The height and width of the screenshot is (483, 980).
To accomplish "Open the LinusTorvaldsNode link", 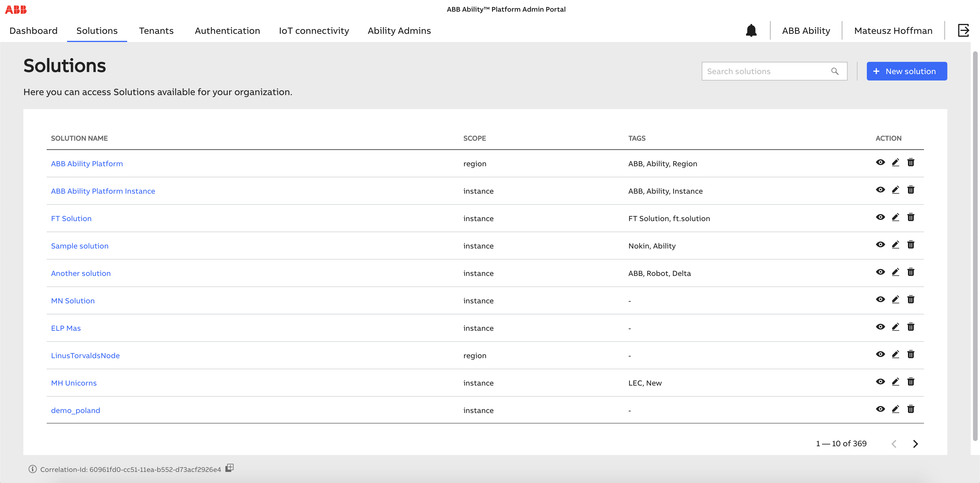I will pos(85,355).
